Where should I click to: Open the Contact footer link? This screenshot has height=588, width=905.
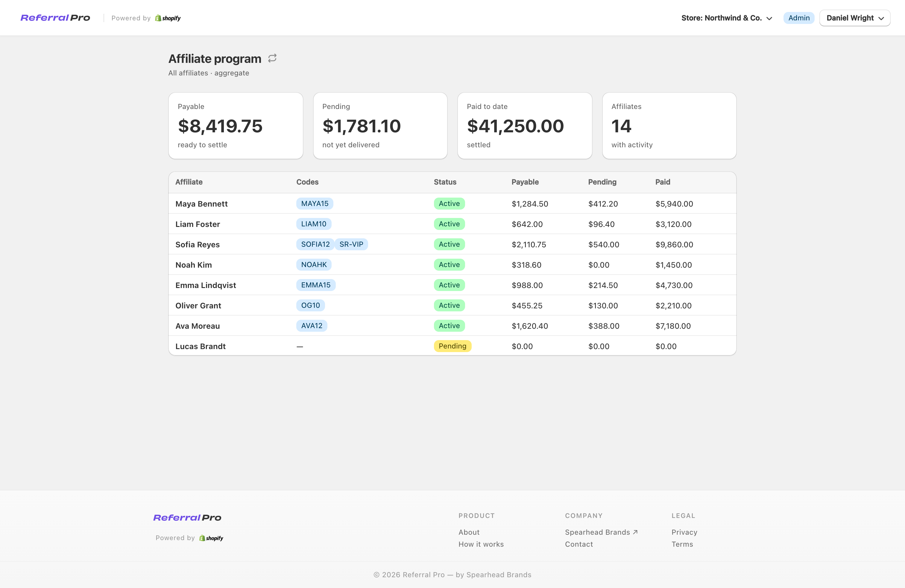[x=579, y=544]
